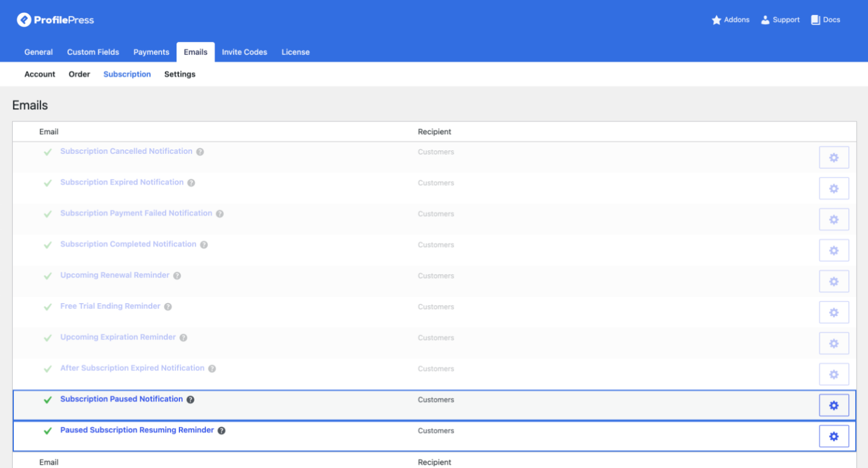Open Subscription Completed Notification email link

pyautogui.click(x=128, y=244)
